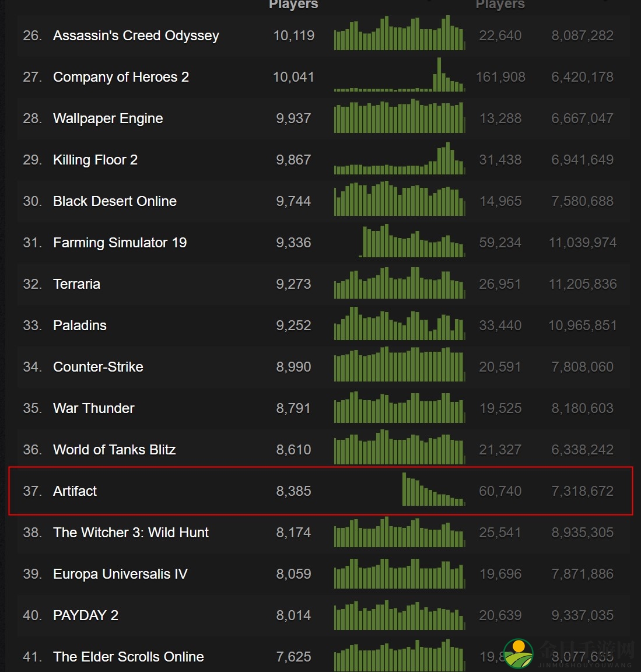This screenshot has width=641, height=672.
Task: Select current players value 8,059
Action: 293,574
